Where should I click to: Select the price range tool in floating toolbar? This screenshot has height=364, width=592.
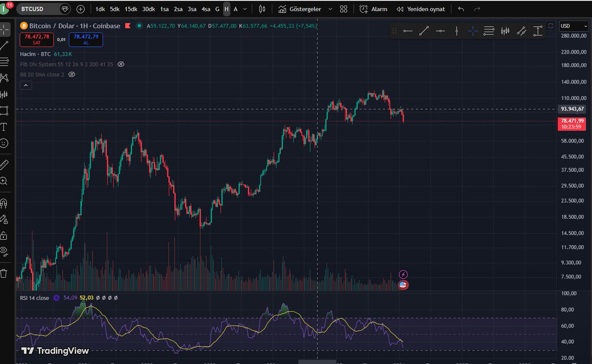(x=538, y=31)
